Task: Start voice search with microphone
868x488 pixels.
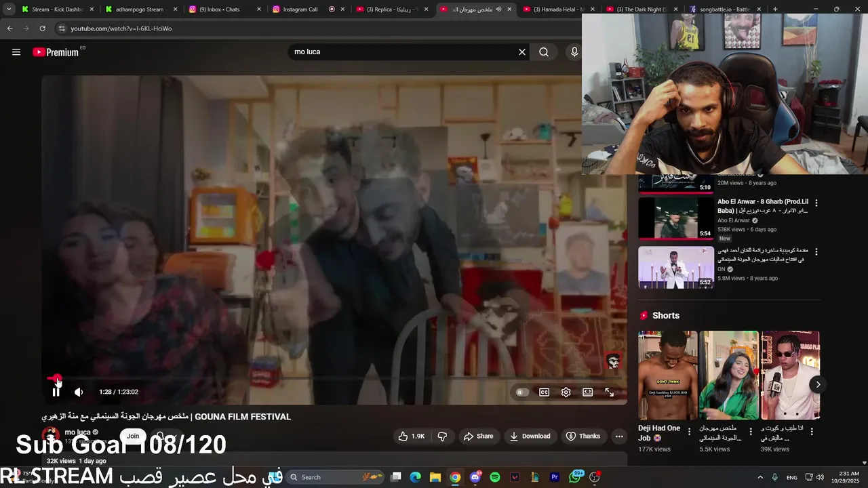Action: point(574,52)
